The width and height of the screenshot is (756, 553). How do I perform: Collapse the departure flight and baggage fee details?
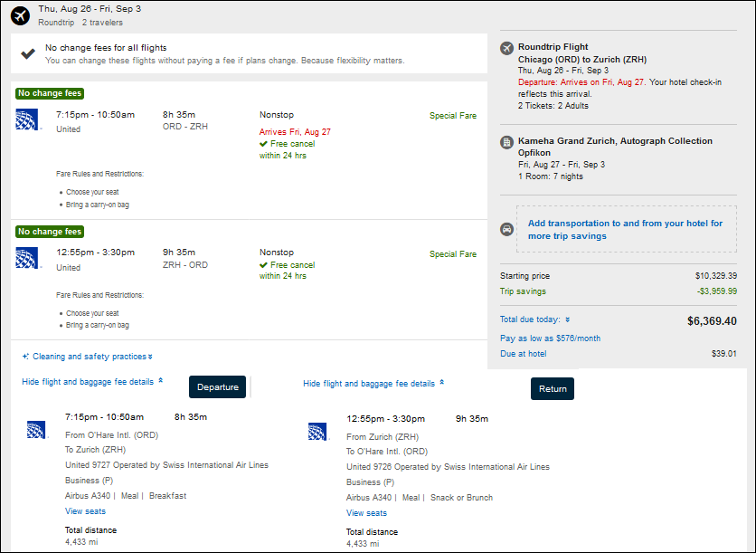pos(92,382)
